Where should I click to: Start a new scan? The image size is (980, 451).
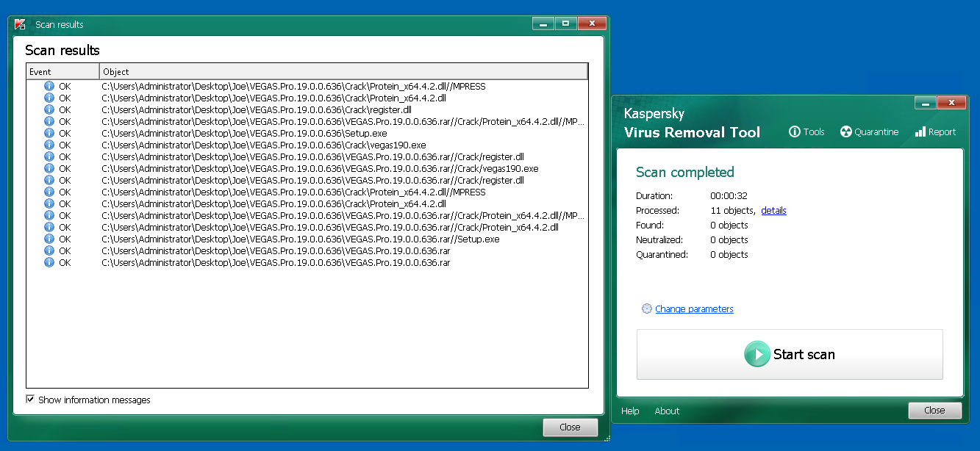(790, 354)
